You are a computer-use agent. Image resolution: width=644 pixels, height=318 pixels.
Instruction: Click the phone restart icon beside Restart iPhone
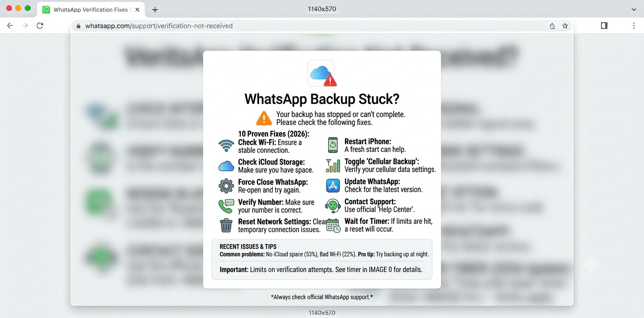tap(333, 145)
